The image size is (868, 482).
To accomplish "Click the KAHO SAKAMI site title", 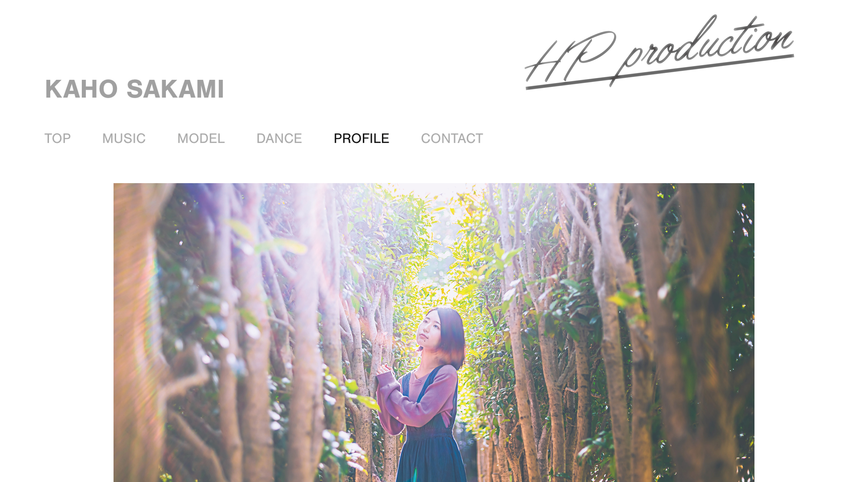I will click(x=134, y=89).
